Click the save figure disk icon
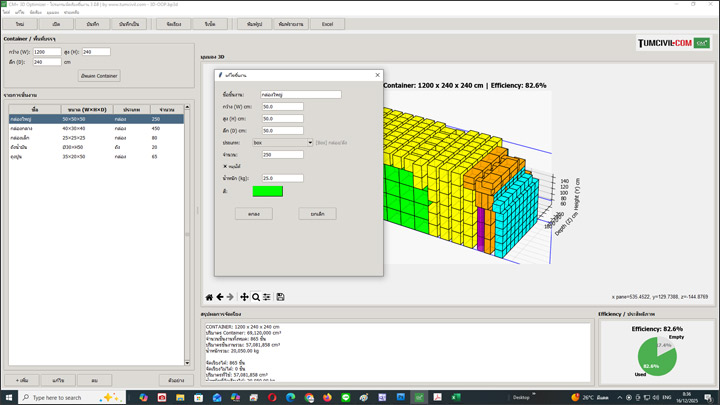 pyautogui.click(x=281, y=297)
